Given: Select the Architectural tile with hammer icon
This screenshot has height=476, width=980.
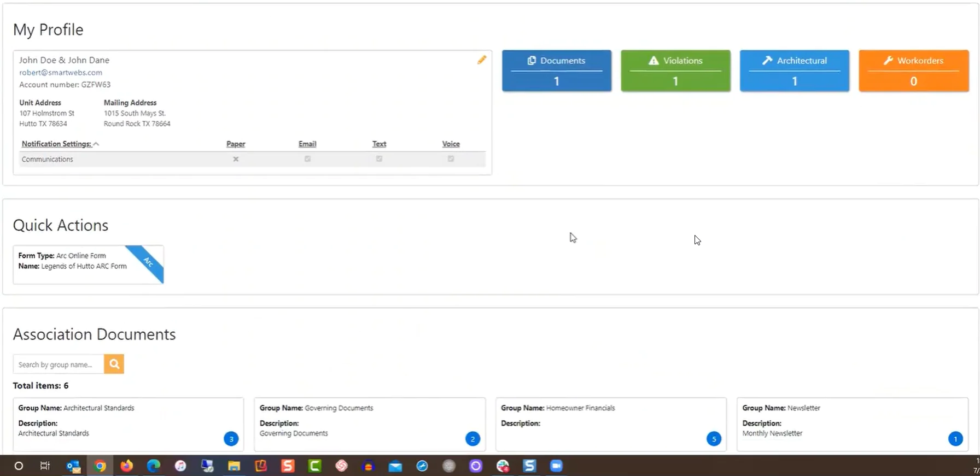Looking at the screenshot, I should point(794,70).
